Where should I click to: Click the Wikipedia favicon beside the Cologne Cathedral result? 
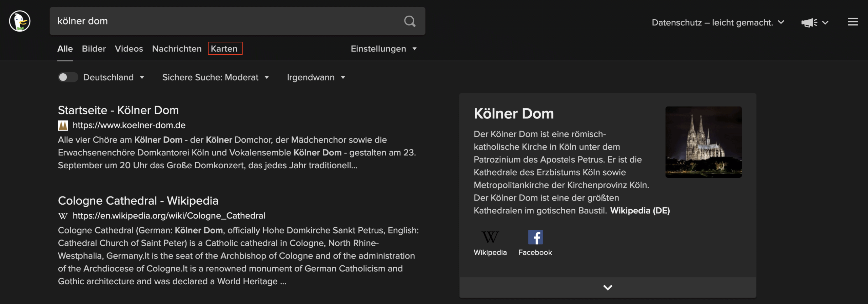click(x=63, y=215)
